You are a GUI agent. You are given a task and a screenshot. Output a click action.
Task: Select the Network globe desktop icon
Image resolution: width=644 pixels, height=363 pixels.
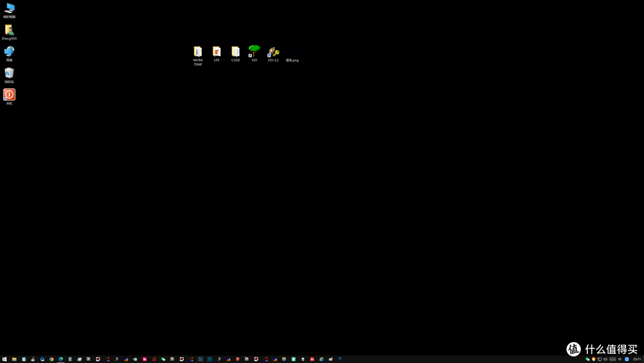click(x=9, y=54)
